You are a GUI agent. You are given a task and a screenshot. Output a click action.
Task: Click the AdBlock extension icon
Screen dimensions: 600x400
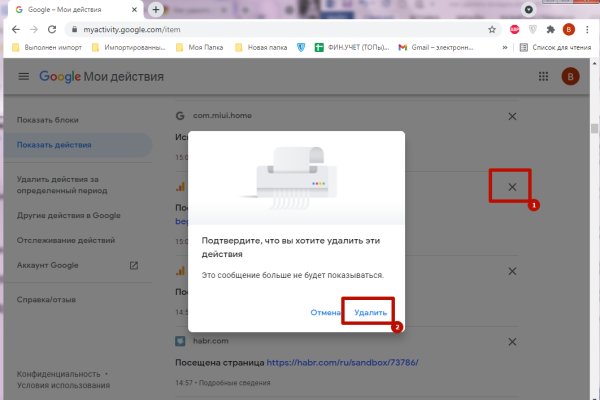(513, 29)
